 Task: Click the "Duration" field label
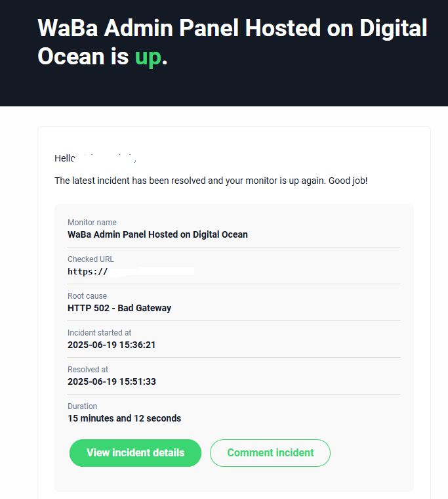(83, 406)
